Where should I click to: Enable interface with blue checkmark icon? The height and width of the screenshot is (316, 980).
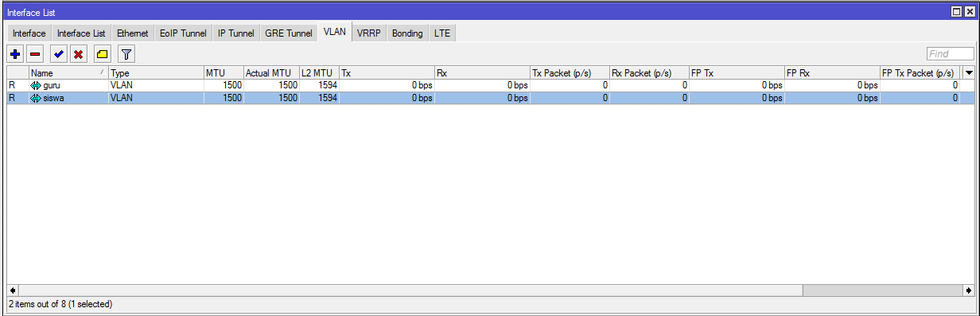pyautogui.click(x=59, y=54)
